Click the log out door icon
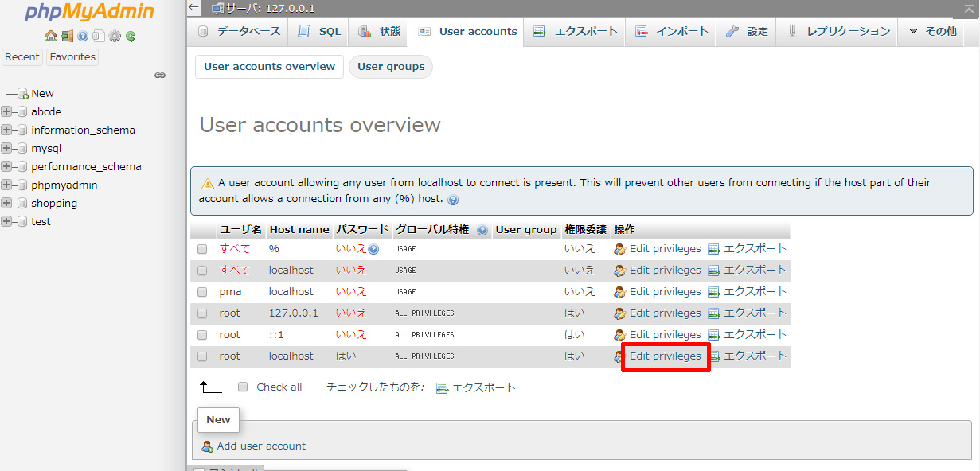This screenshot has height=471, width=980. click(x=67, y=36)
